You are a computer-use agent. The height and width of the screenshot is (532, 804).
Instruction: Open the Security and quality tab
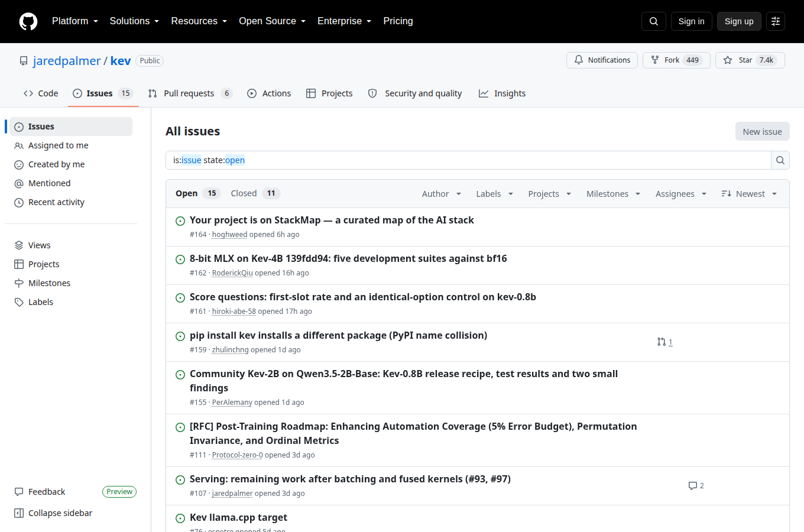click(x=415, y=93)
